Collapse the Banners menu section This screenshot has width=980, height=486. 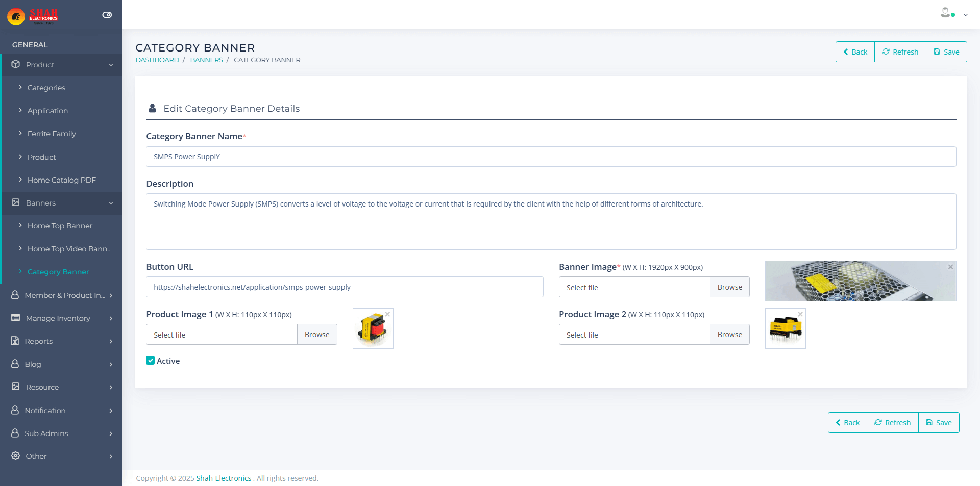click(x=111, y=203)
